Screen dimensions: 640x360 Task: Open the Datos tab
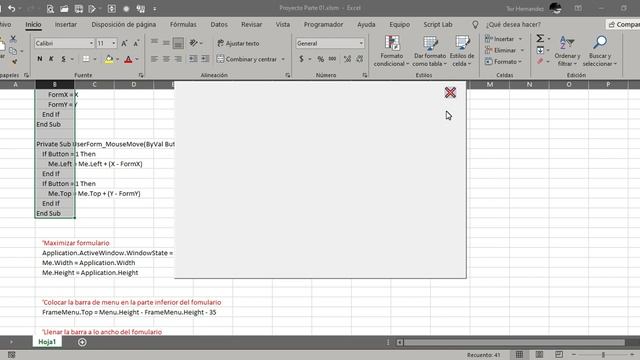click(x=219, y=24)
